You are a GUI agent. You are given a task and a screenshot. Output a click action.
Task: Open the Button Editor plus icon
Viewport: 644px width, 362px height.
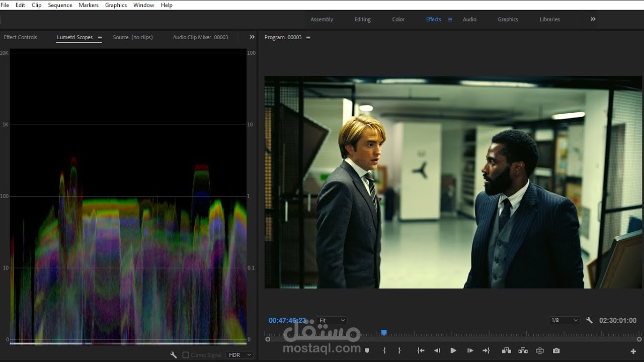tap(633, 351)
